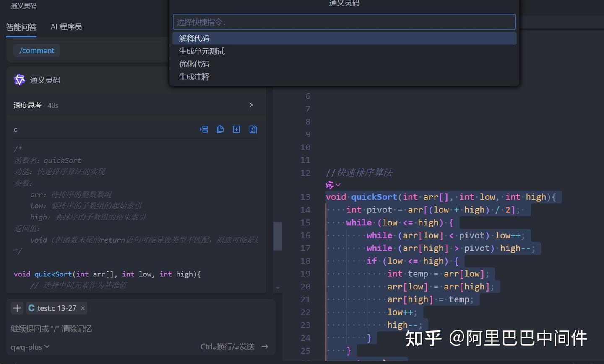Click the new-file plus icon above the code block
Image resolution: width=604 pixels, height=364 pixels.
tap(237, 129)
